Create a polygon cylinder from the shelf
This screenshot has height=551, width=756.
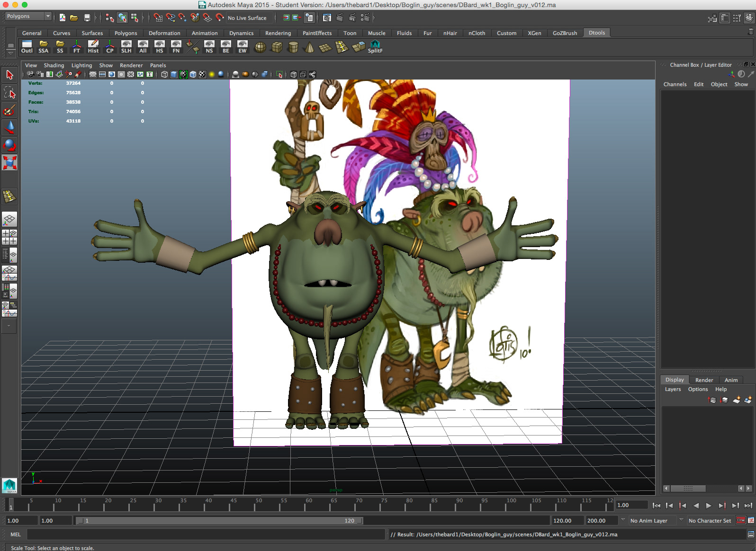click(293, 47)
